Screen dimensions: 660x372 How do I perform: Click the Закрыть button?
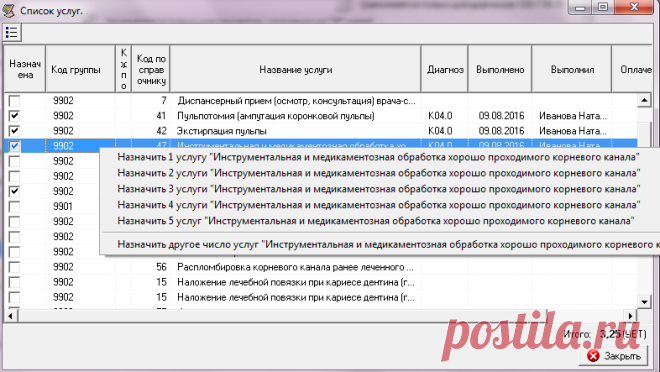click(613, 356)
